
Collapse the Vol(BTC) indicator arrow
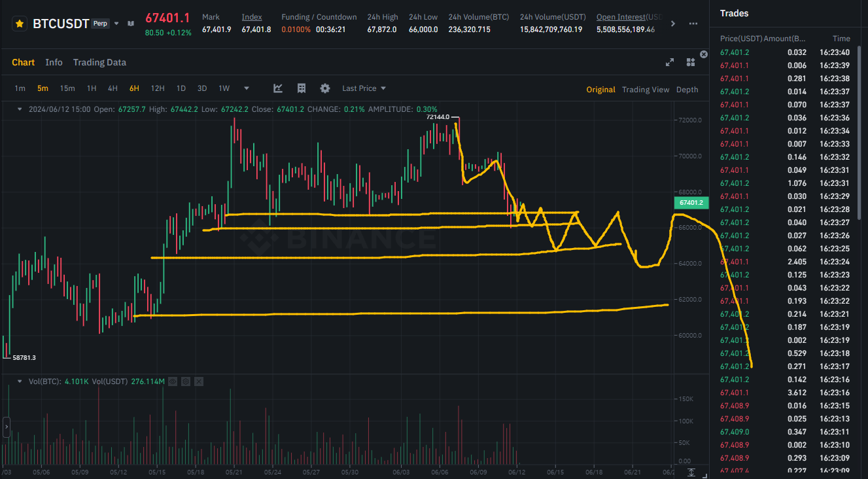pos(20,381)
